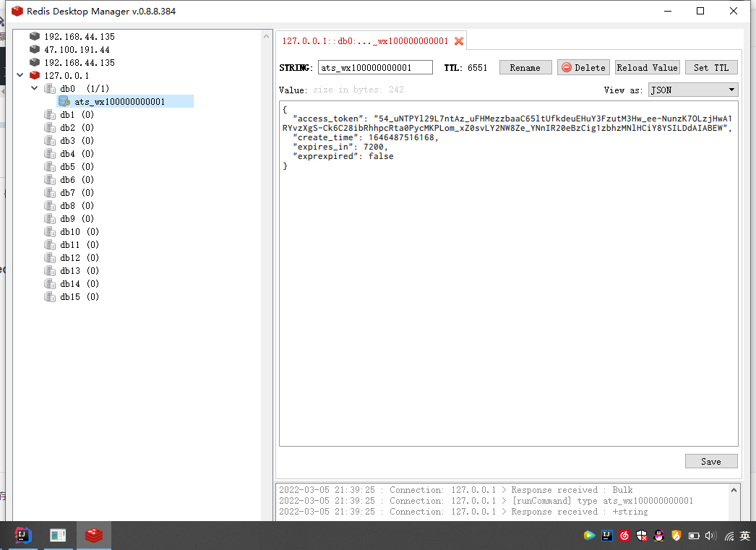Click the red-white security shield tray icon

(x=642, y=536)
